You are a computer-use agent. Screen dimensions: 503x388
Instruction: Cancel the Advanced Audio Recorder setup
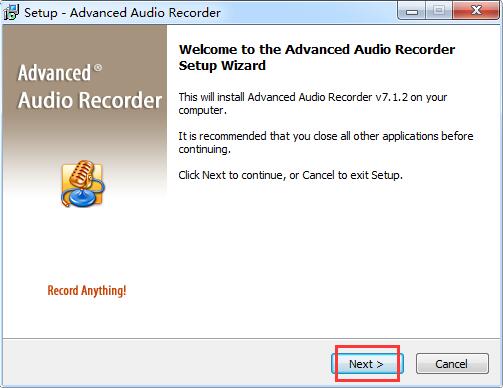click(452, 364)
